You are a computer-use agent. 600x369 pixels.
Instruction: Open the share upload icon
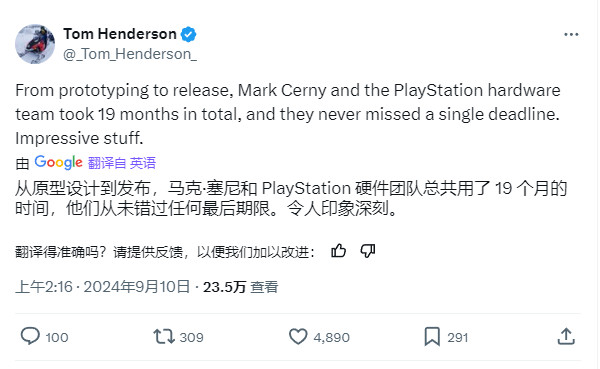566,337
